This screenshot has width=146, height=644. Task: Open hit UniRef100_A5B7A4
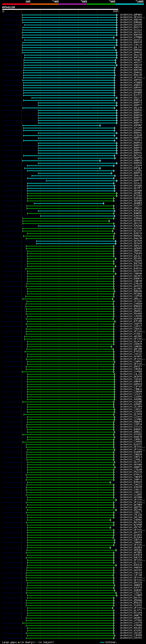click(x=131, y=20)
